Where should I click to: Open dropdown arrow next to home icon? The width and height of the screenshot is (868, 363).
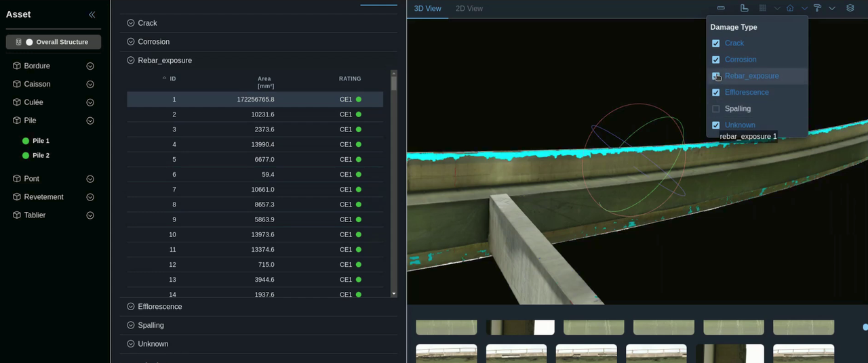point(804,8)
